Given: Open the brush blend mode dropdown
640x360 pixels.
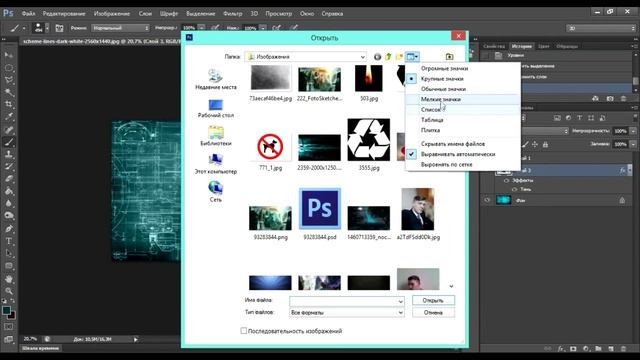Looking at the screenshot, I should (x=120, y=28).
